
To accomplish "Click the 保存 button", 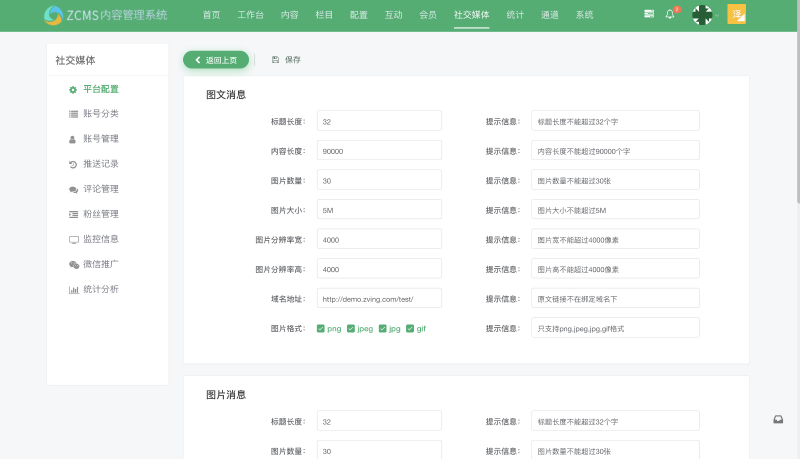I will tap(286, 60).
